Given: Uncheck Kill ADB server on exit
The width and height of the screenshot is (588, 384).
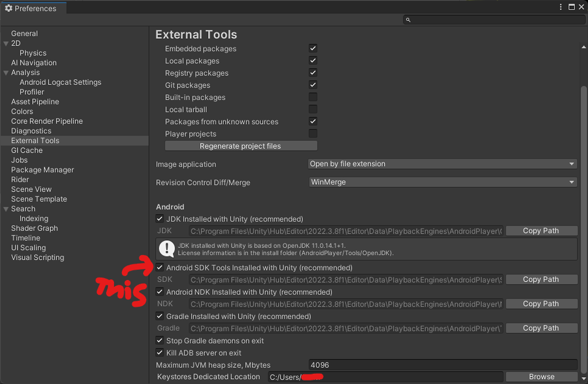Looking at the screenshot, I should point(159,353).
